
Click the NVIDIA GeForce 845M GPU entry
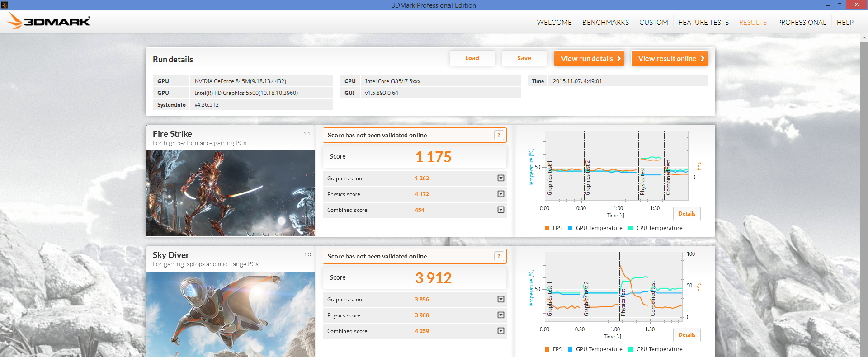tap(241, 81)
